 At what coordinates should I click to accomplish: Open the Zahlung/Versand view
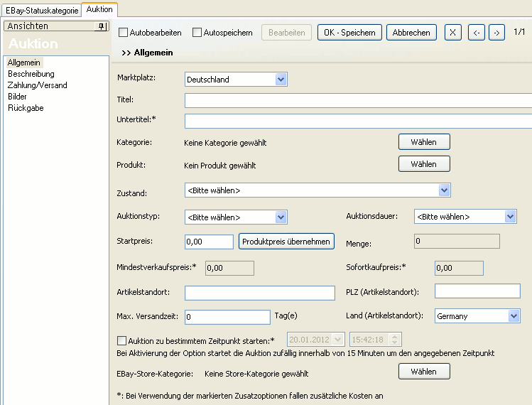tap(38, 85)
